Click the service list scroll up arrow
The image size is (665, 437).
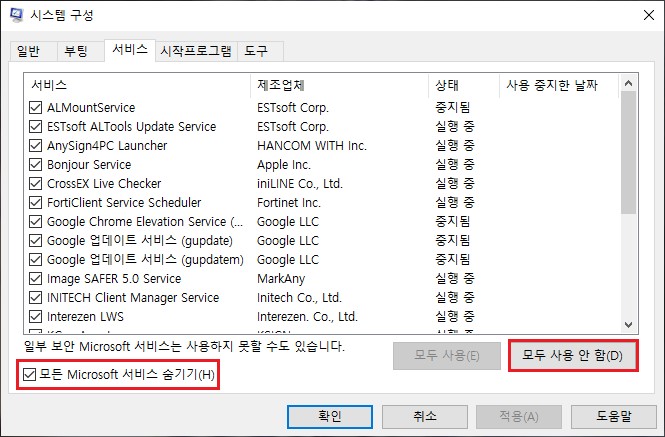click(x=629, y=83)
